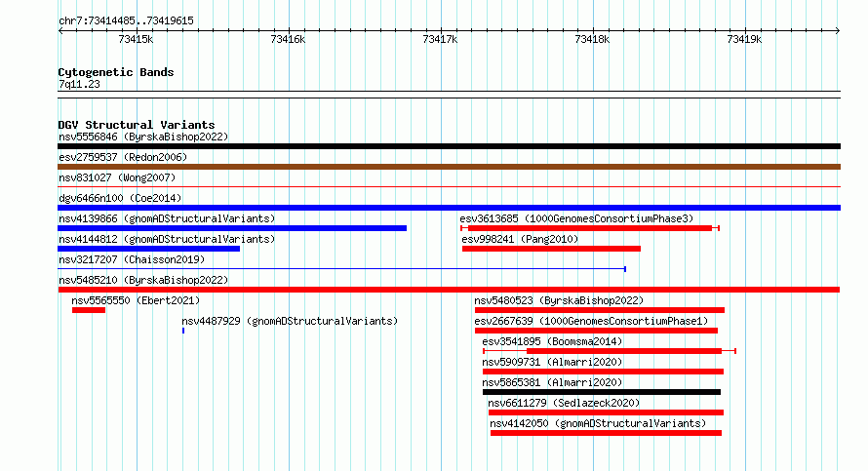
Task: Select the red esv2667639 variant bar
Action: 596,331
